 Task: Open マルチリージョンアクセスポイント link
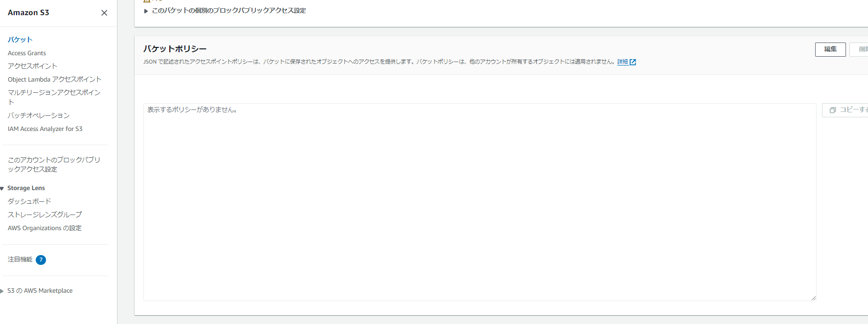[x=54, y=97]
